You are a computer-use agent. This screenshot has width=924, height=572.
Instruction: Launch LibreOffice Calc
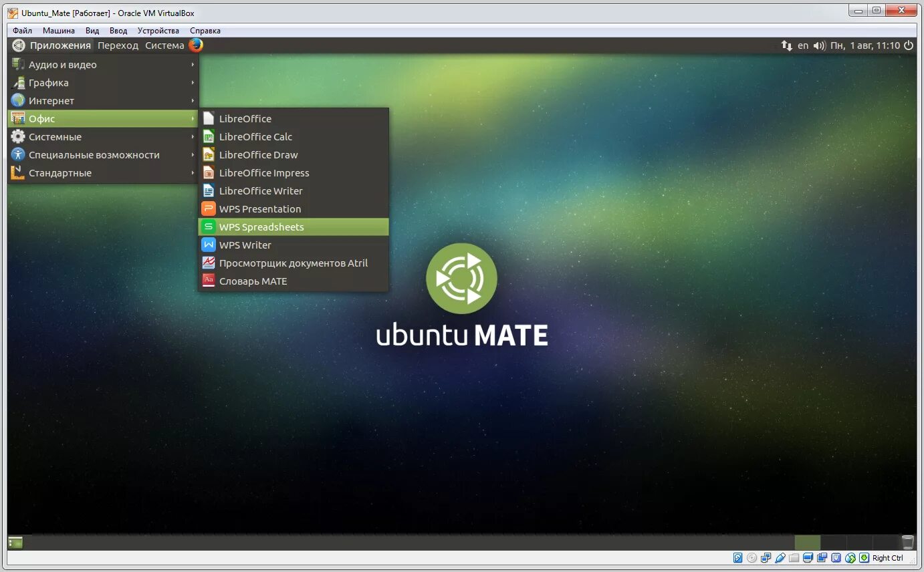[x=294, y=137]
